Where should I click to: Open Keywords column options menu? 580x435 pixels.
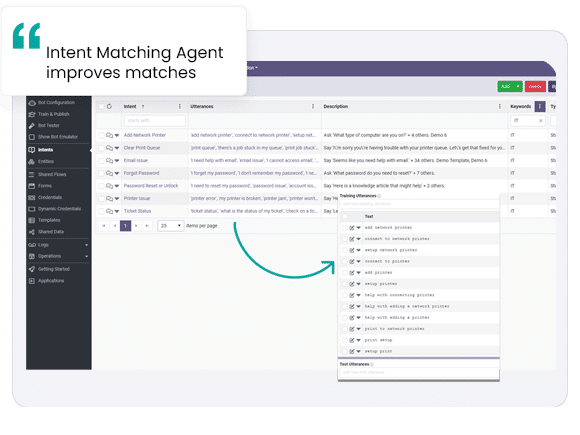point(540,107)
